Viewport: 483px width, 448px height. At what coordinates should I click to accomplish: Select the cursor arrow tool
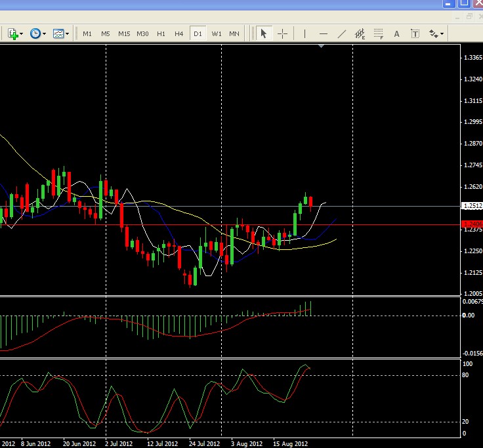click(x=264, y=33)
